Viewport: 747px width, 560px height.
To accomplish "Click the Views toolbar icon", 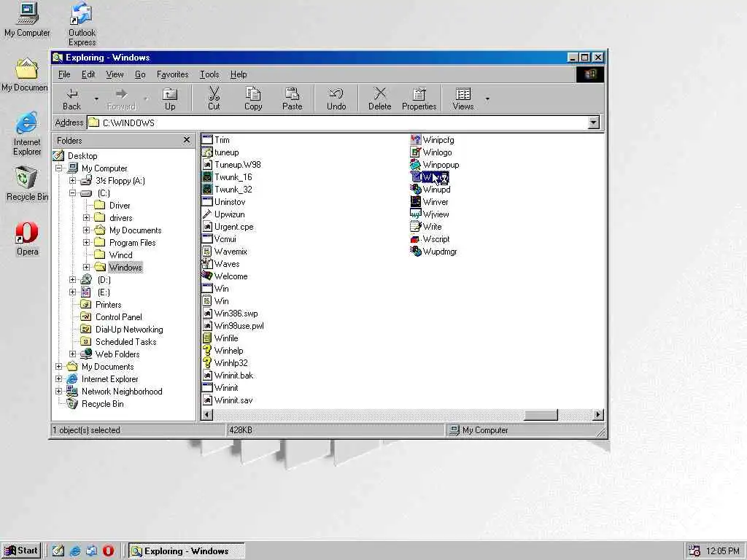I will click(x=463, y=94).
